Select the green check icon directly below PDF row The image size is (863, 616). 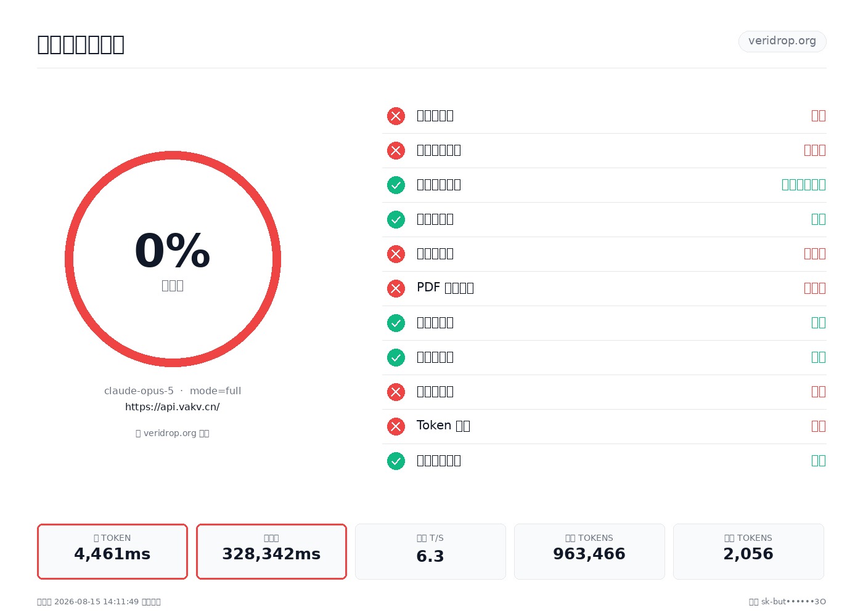(x=396, y=323)
